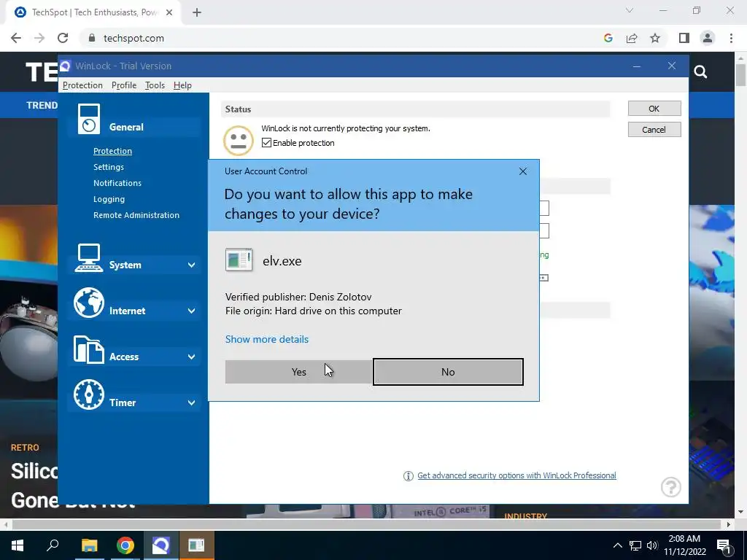Select the TechSpot browser tab
747x560 pixels.
93,12
